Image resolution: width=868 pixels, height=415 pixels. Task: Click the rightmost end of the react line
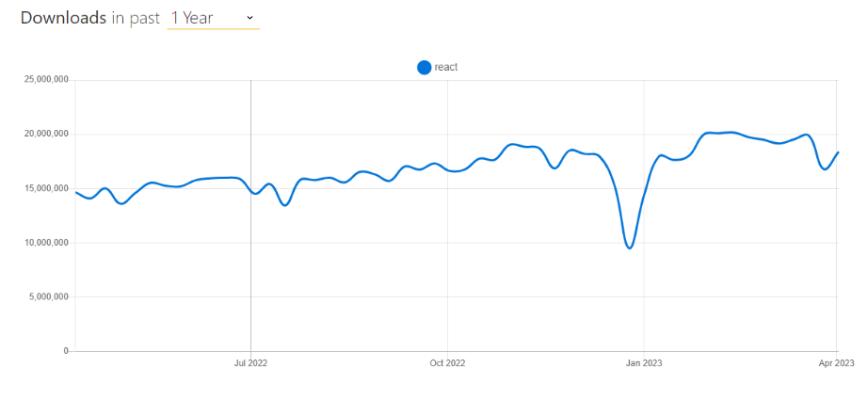coord(838,152)
